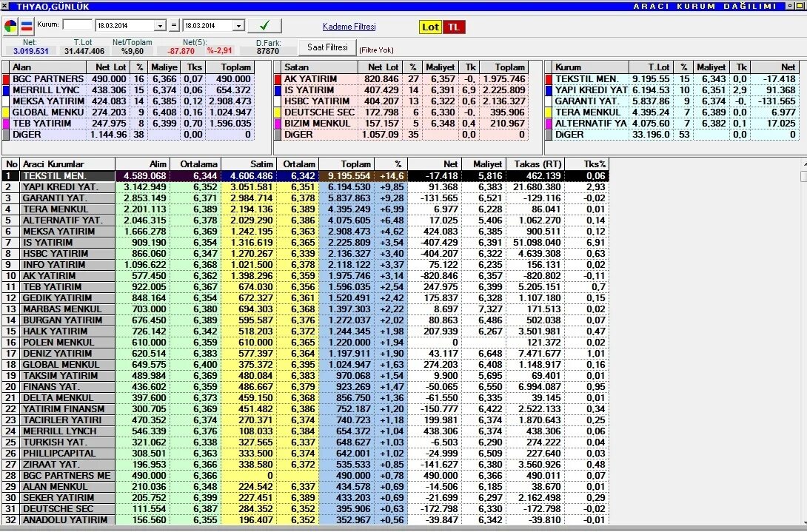Sort the main table by Alim

tap(143, 164)
